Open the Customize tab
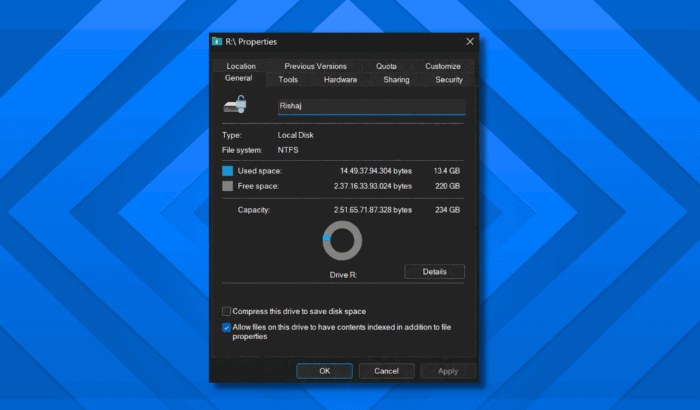700x410 pixels. coord(442,66)
